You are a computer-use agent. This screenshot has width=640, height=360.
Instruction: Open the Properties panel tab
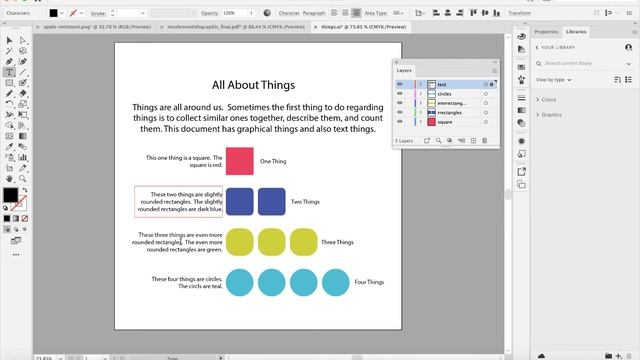(546, 32)
